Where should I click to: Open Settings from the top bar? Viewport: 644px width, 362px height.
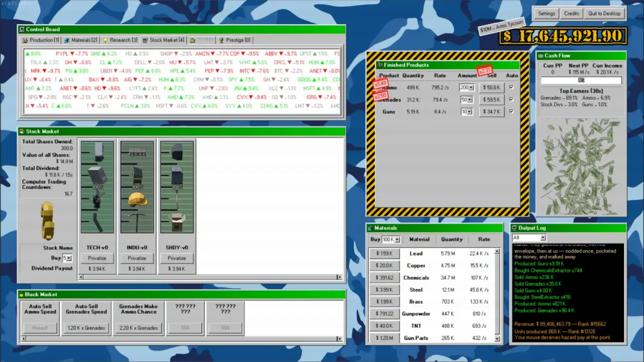(546, 14)
